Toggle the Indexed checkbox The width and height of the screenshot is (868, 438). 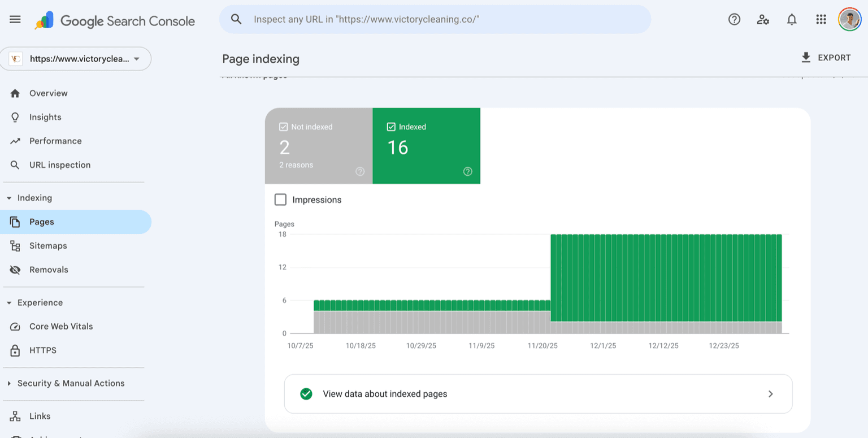click(391, 127)
